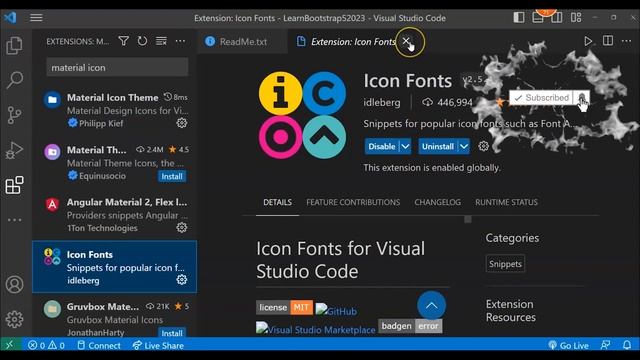Toggle secondary side bar layout icon
The width and height of the screenshot is (640, 360).
(557, 18)
